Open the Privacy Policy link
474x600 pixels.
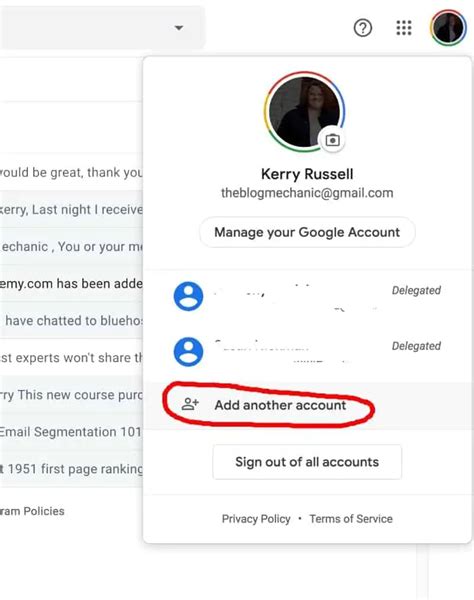click(x=256, y=519)
